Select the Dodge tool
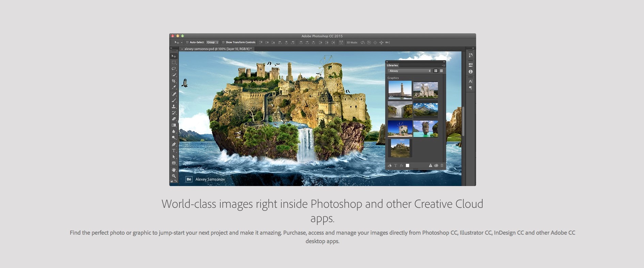The image size is (644, 268). pos(174,137)
